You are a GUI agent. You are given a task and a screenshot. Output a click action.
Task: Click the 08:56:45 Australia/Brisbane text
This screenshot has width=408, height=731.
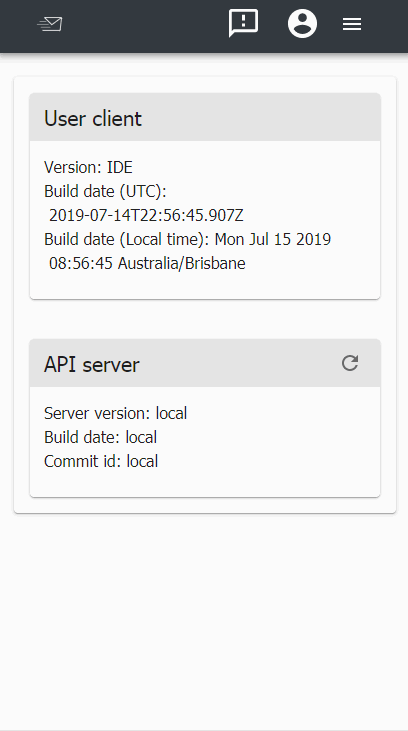[x=147, y=263]
